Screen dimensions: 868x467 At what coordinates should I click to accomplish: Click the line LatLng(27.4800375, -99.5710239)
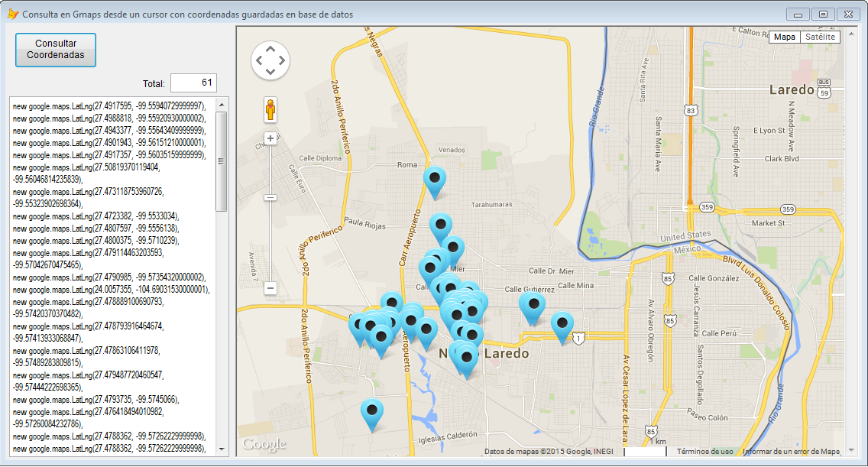coord(96,241)
